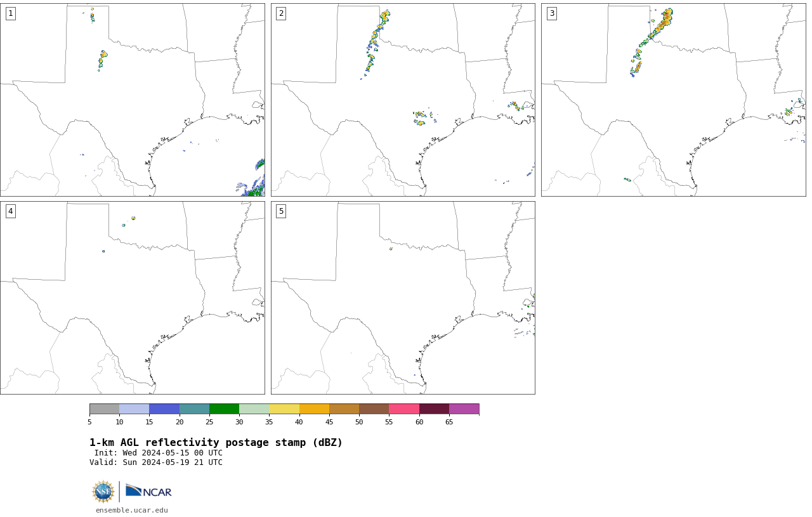The height and width of the screenshot is (517, 812).
Task: Select the light lavender 10-15 dBZ swatch
Action: point(134,409)
